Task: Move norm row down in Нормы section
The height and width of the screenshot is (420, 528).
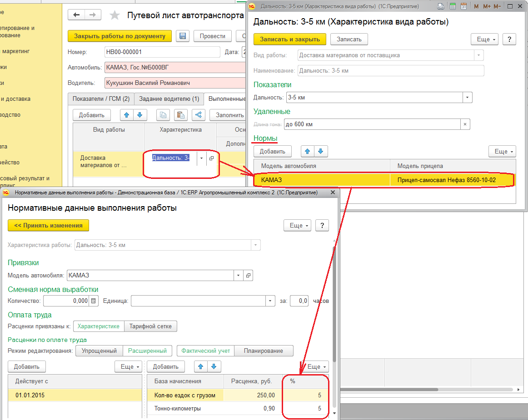Action: click(x=321, y=152)
